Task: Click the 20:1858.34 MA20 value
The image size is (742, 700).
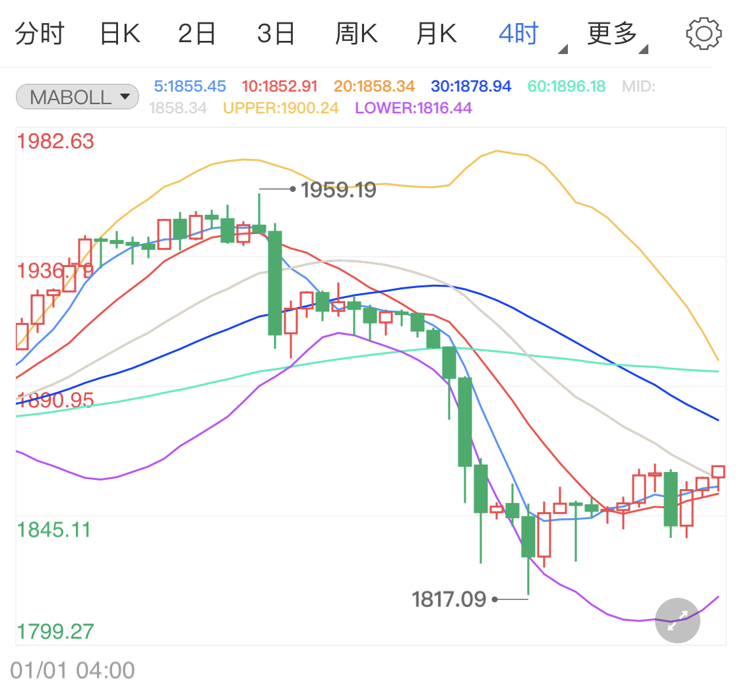Action: pyautogui.click(x=374, y=86)
